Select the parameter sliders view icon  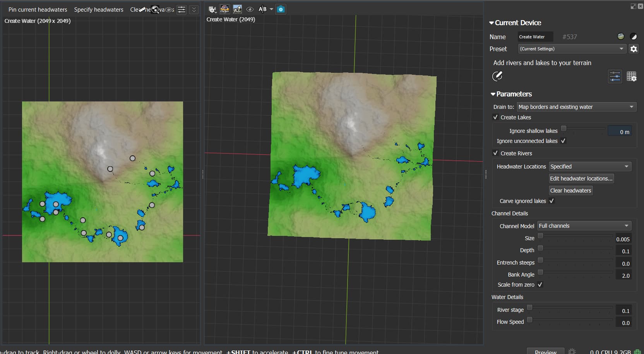[x=615, y=76]
